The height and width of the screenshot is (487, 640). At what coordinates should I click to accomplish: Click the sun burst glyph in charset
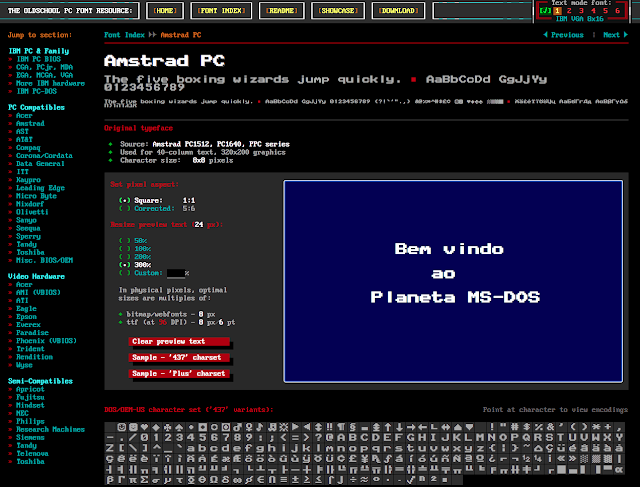pyautogui.click(x=284, y=427)
